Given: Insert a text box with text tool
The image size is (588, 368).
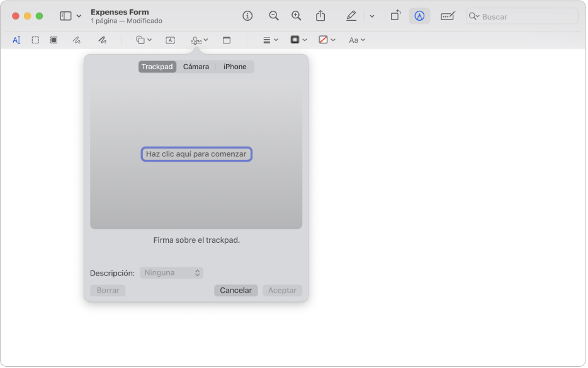Looking at the screenshot, I should (x=170, y=40).
